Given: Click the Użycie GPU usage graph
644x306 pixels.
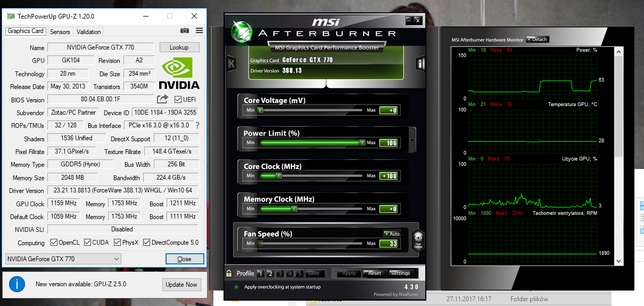Looking at the screenshot, I should point(533,185).
